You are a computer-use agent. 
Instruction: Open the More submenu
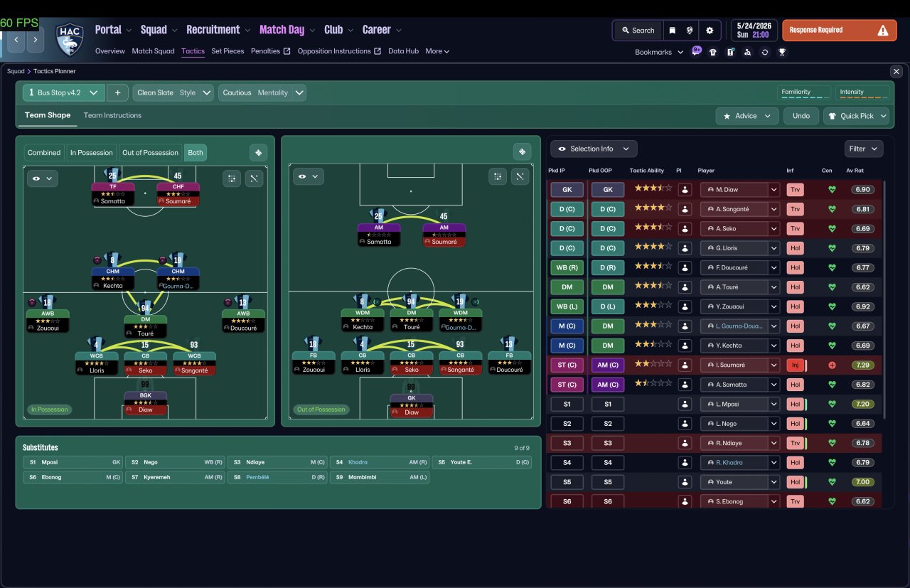[x=437, y=51]
